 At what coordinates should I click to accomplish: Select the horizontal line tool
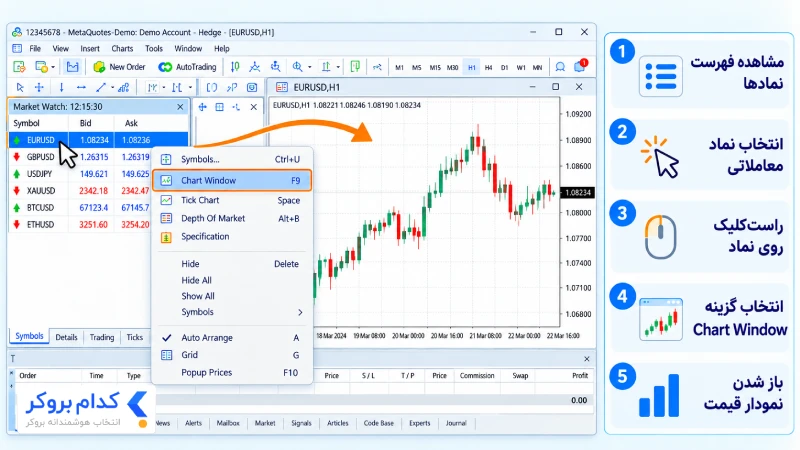(x=81, y=87)
